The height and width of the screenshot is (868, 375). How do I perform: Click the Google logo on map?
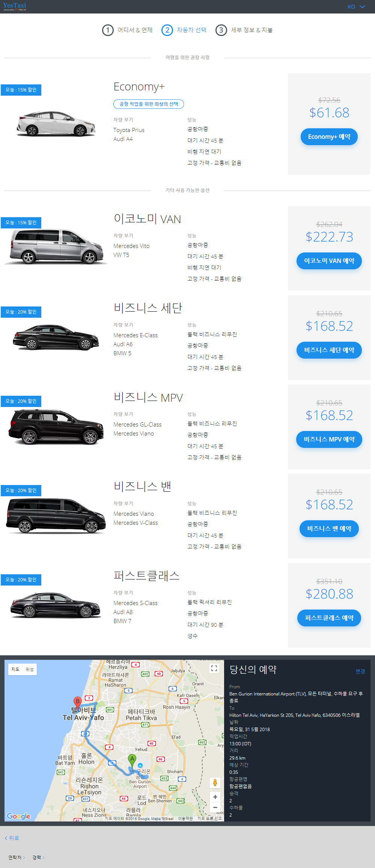[18, 816]
